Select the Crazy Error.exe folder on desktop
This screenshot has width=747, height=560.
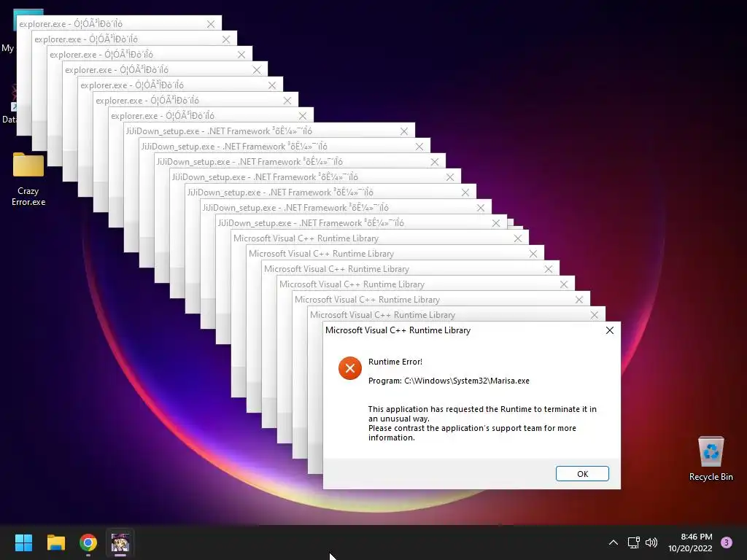(x=28, y=179)
